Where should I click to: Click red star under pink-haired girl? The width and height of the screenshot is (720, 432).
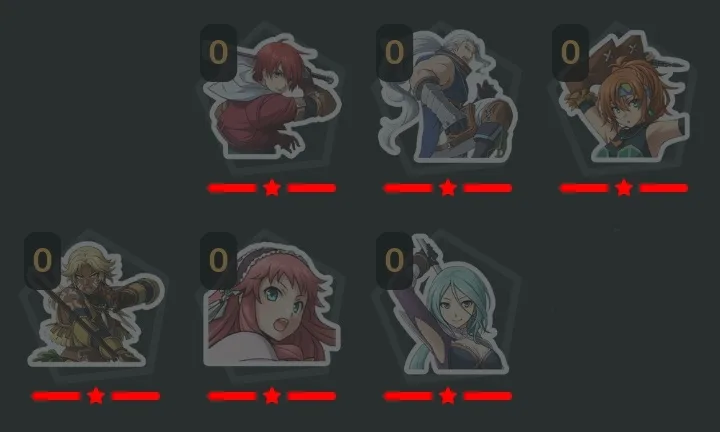click(x=272, y=396)
